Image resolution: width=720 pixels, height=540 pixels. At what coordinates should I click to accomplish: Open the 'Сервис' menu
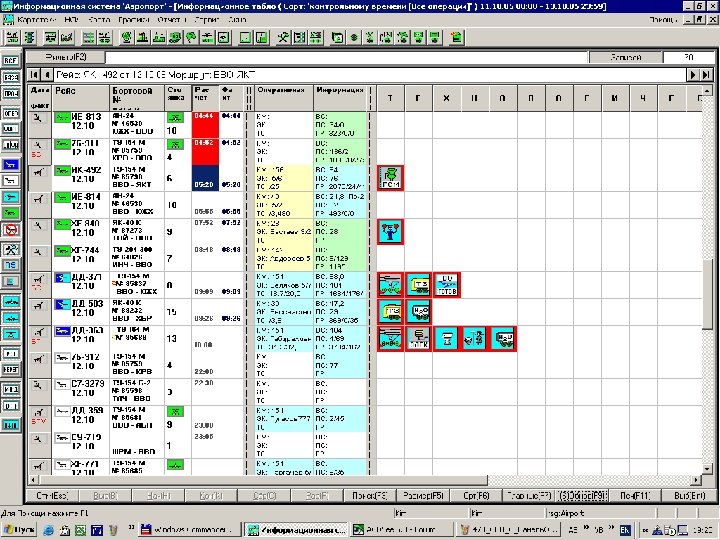pos(207,20)
